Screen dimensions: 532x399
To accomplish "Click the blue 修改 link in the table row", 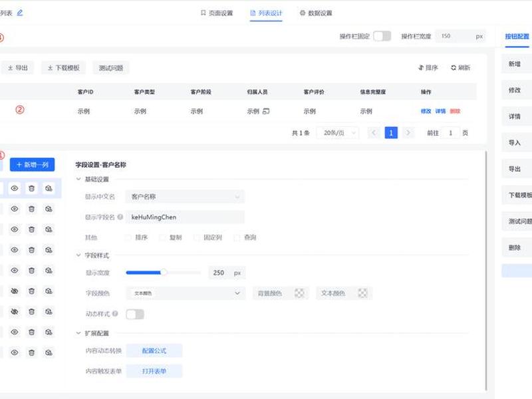I will tap(426, 111).
